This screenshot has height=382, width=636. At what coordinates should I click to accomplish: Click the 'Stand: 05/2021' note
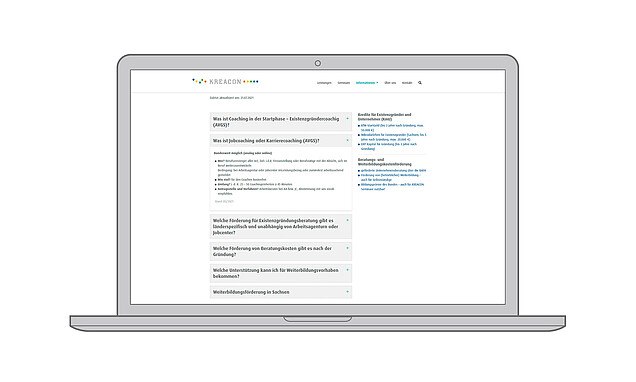(x=224, y=201)
